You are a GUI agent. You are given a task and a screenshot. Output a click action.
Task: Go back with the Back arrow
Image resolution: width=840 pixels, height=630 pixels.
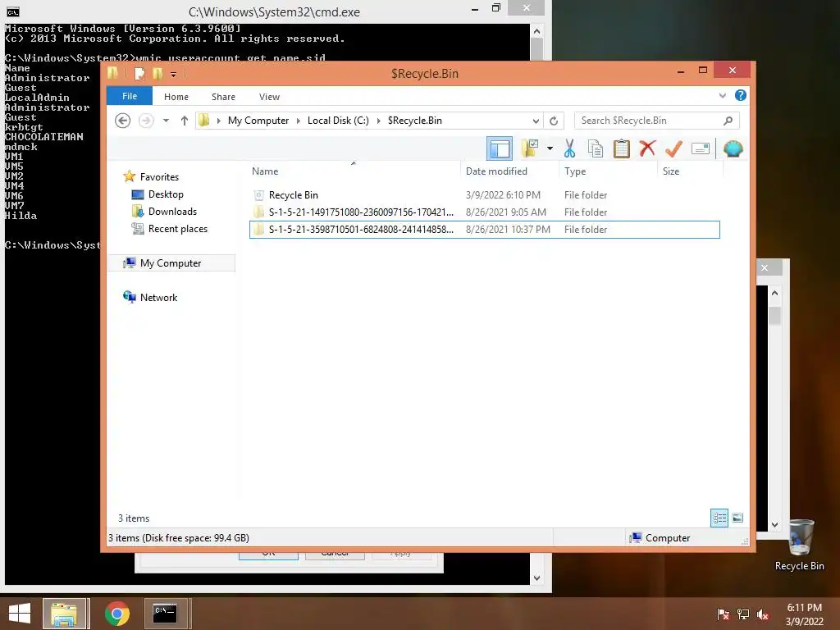(x=123, y=121)
